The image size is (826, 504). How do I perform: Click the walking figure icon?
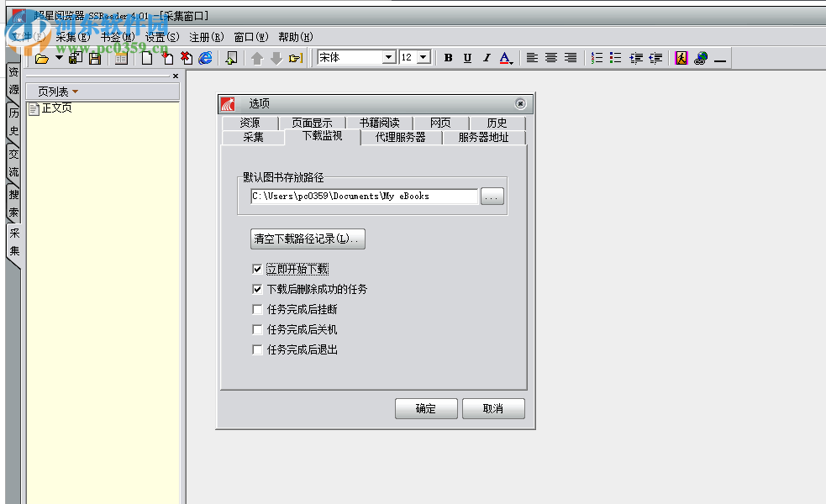click(x=681, y=58)
